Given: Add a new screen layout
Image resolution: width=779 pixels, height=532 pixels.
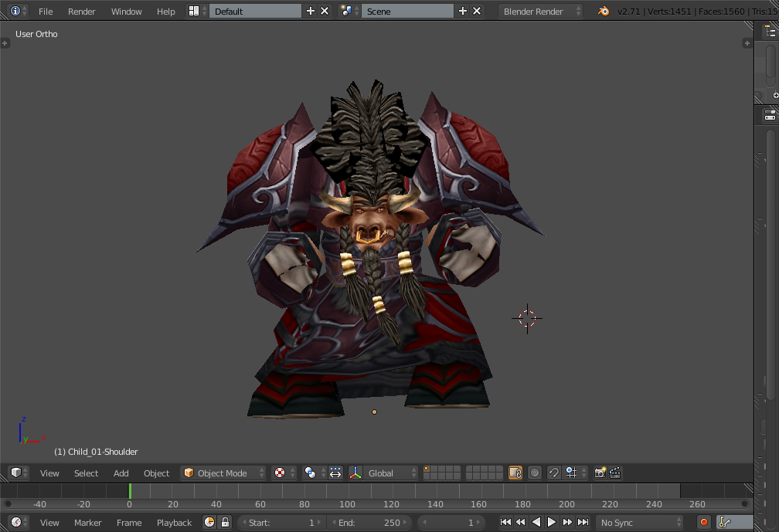Looking at the screenshot, I should click(x=311, y=11).
